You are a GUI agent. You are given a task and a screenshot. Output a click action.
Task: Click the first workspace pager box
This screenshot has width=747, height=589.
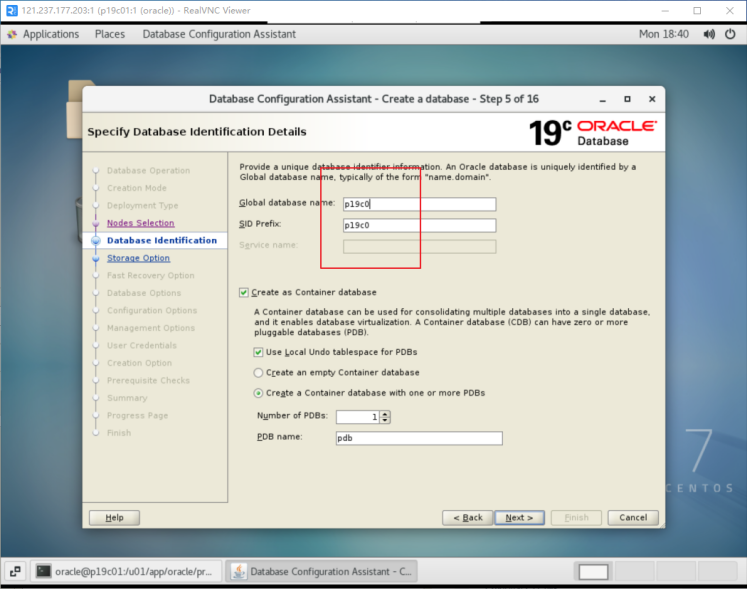click(593, 571)
